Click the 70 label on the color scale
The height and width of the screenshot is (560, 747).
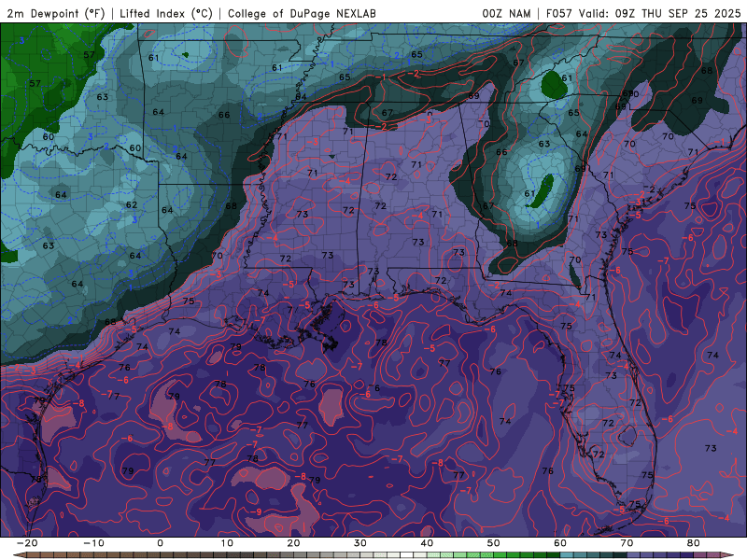tap(627, 543)
